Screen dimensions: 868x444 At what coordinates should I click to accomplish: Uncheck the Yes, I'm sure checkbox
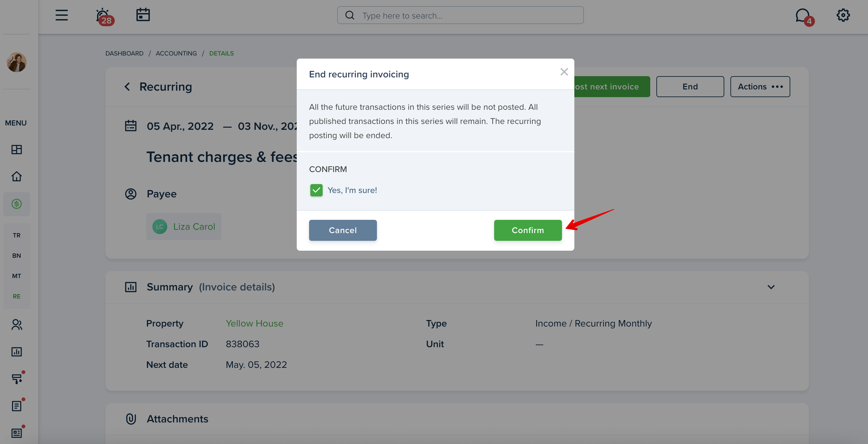coord(316,190)
